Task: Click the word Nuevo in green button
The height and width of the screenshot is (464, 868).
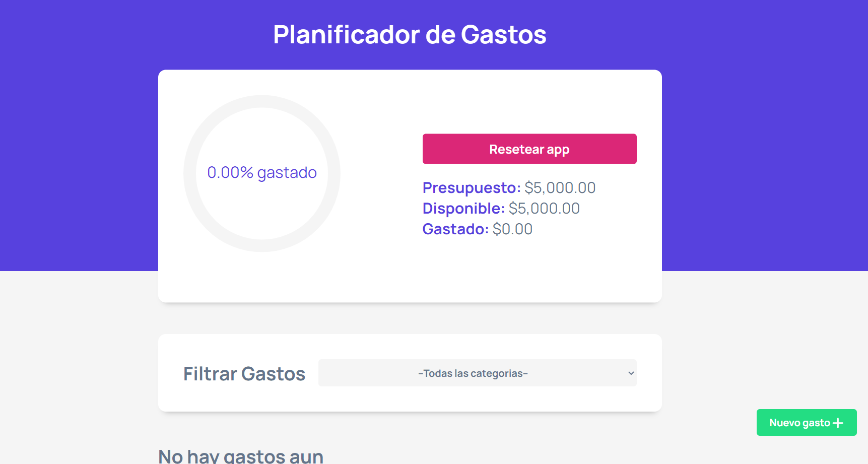Action: pos(784,423)
